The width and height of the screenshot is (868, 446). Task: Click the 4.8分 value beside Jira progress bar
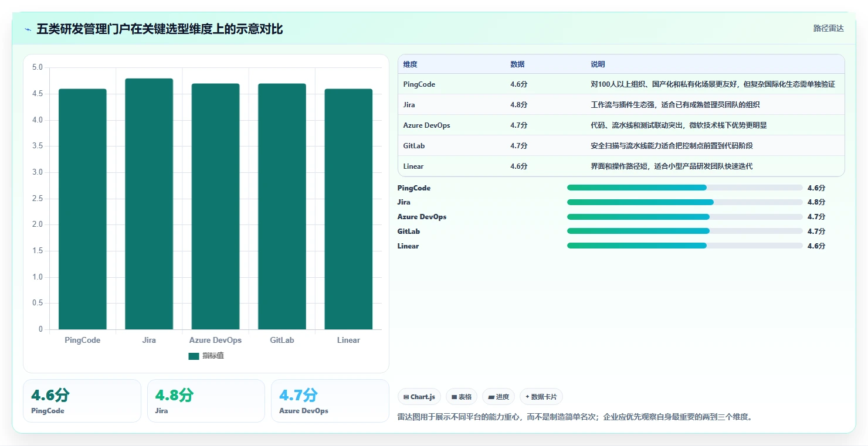[816, 202]
